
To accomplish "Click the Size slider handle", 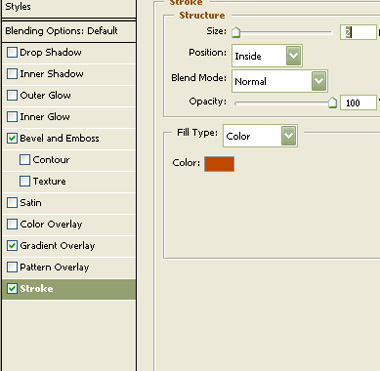I will click(236, 33).
